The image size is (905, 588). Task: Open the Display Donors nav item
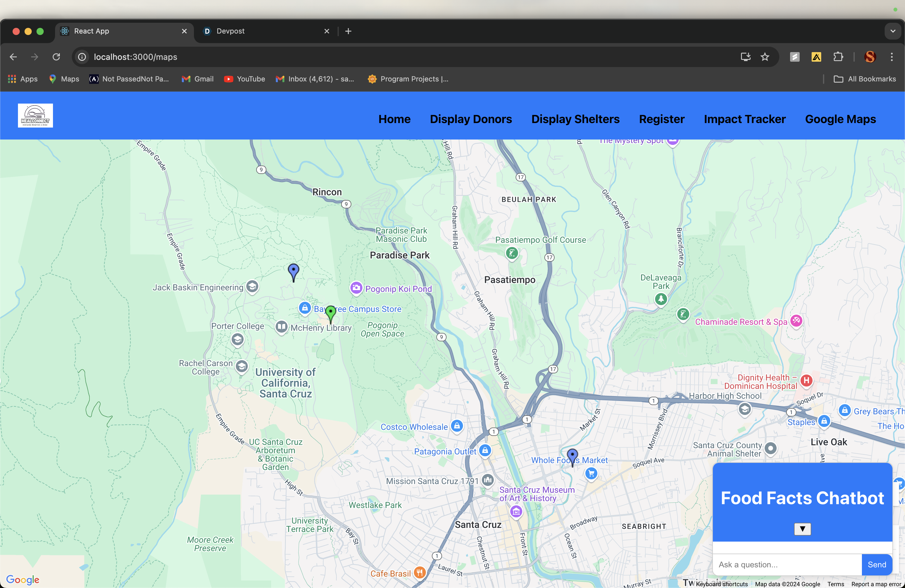471,119
